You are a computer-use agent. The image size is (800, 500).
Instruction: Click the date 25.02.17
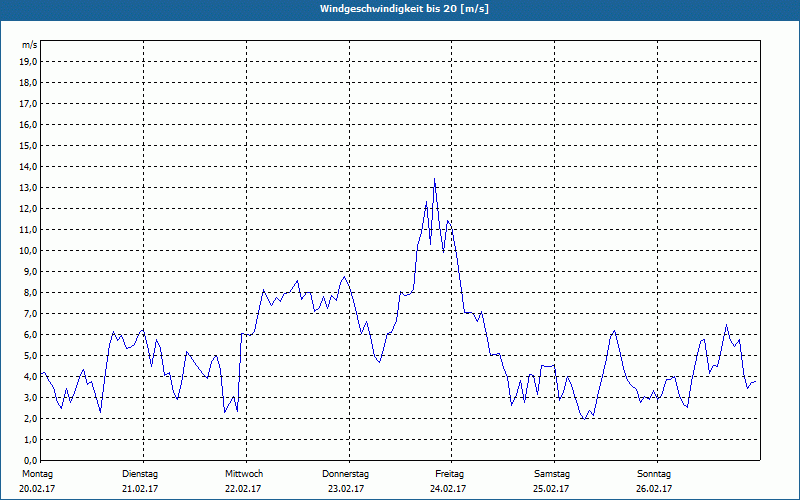point(551,489)
